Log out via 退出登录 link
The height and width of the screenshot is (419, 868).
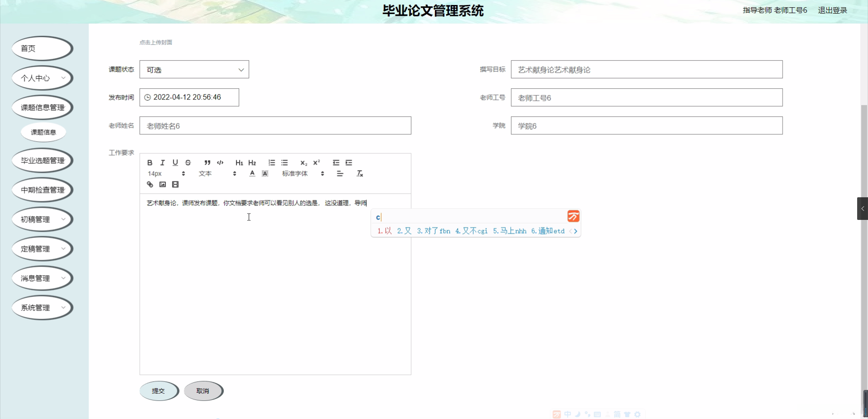click(x=833, y=10)
